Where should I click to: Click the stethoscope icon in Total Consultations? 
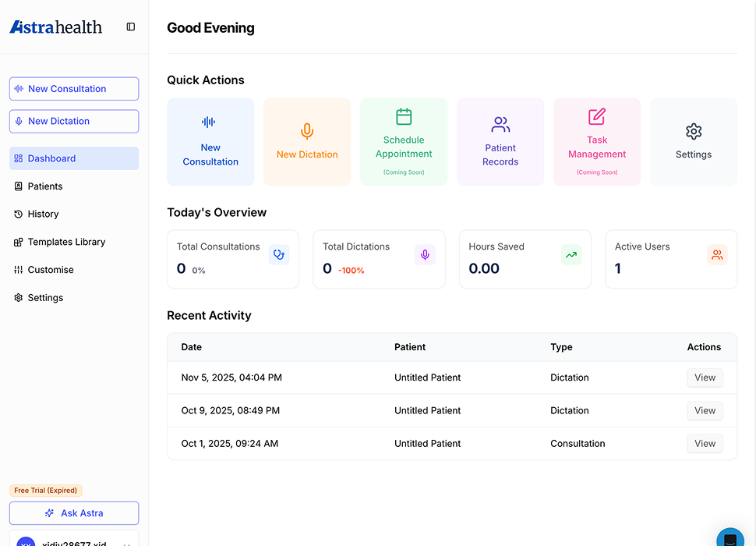[279, 255]
